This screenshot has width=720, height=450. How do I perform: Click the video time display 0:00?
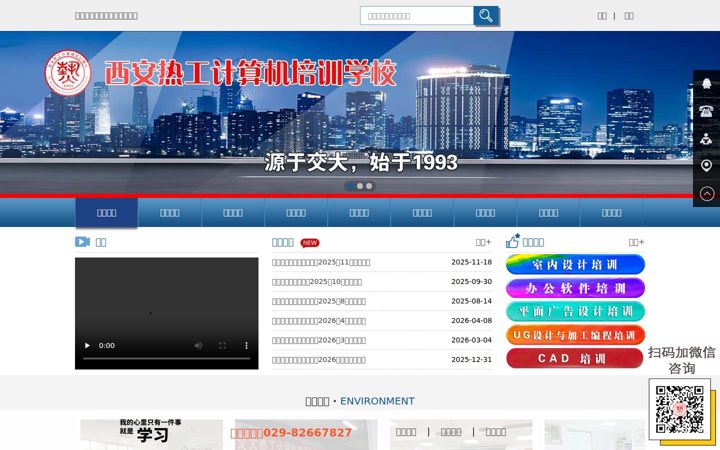pos(107,345)
